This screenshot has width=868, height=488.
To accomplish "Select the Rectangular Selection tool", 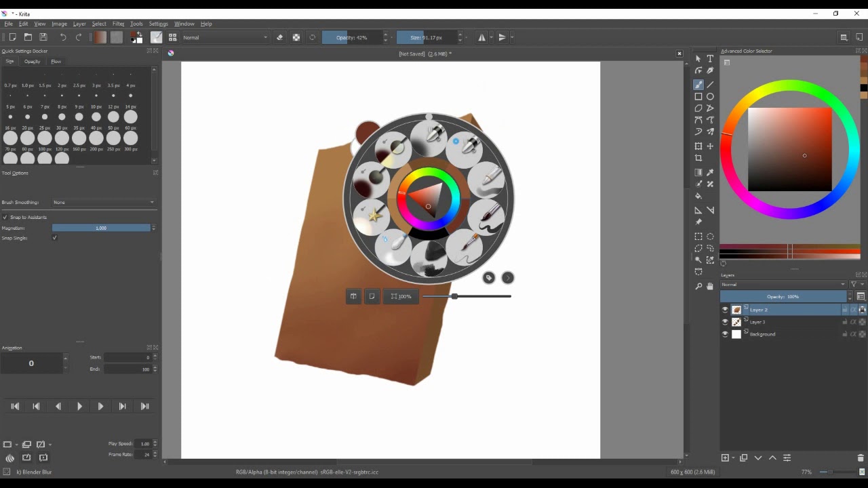I will [x=698, y=237].
